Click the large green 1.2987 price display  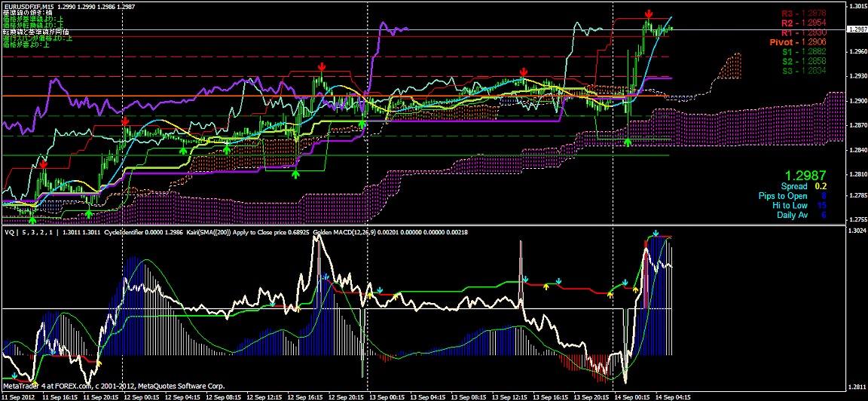tap(800, 174)
